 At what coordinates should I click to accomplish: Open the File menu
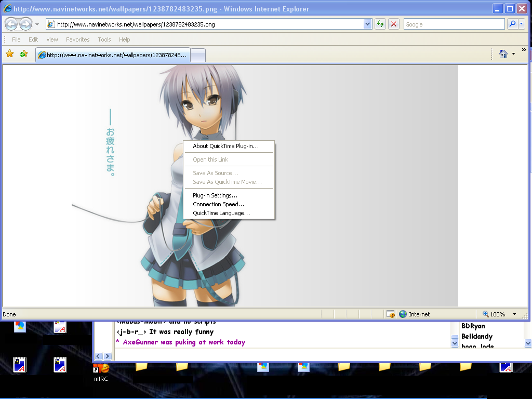(x=16, y=39)
